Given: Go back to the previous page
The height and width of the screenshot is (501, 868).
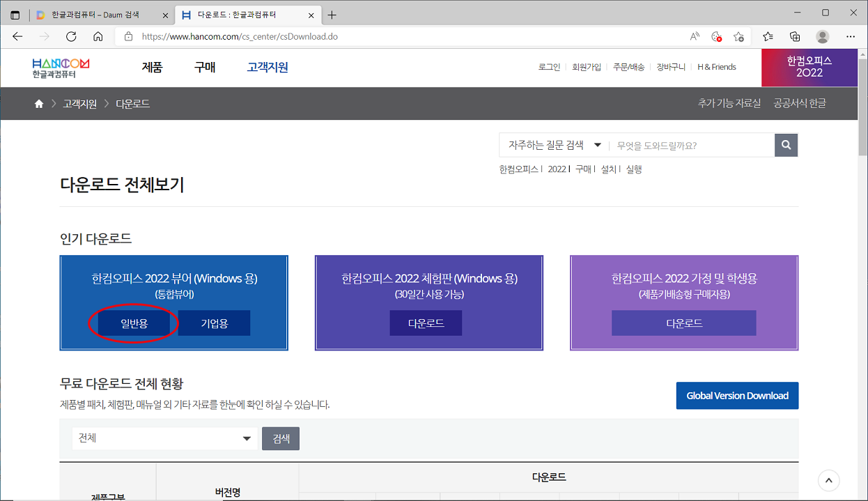Looking at the screenshot, I should 17,36.
